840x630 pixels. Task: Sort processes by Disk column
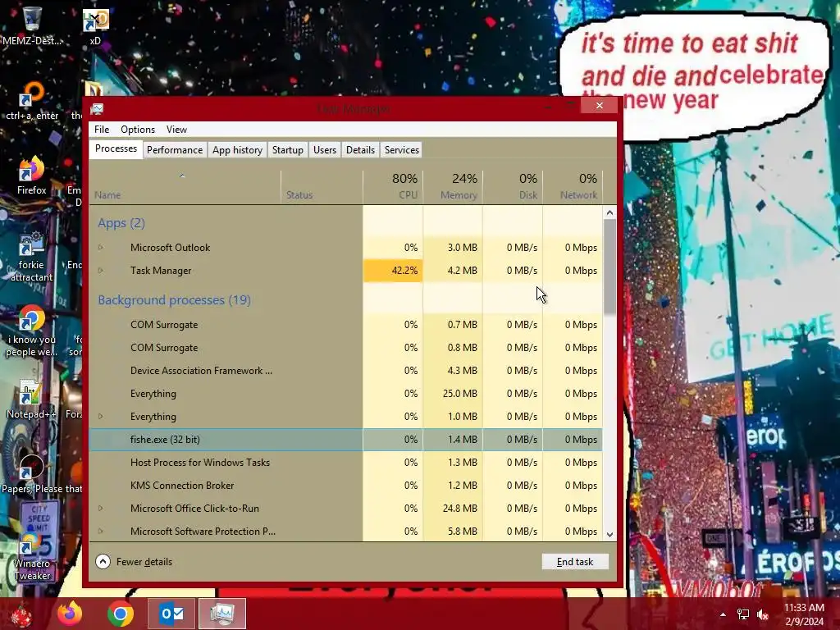pos(513,187)
